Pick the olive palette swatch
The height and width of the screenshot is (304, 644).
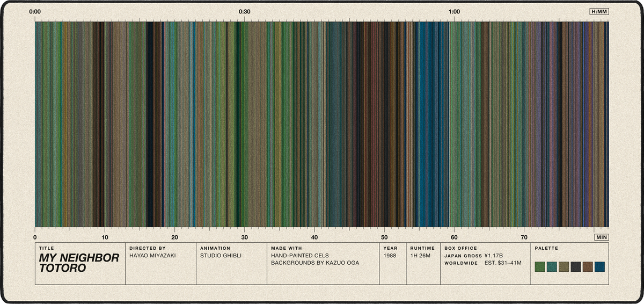(563, 267)
